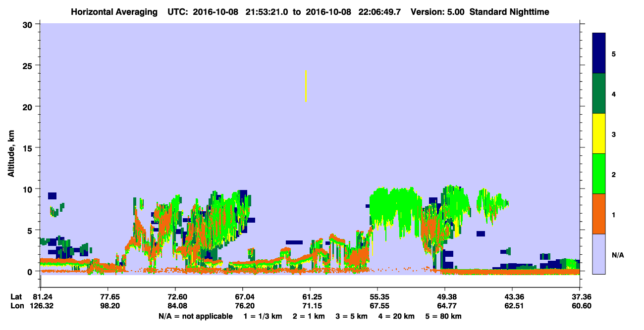Click the bright green colorbar segment labeled 2
The image size is (644, 330).
[599, 174]
